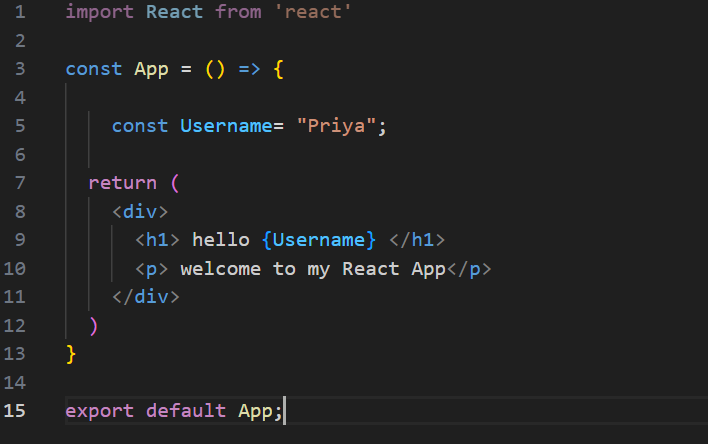Click the word 'hello' inside the h1
Screen dimensions: 708x444
pos(221,240)
